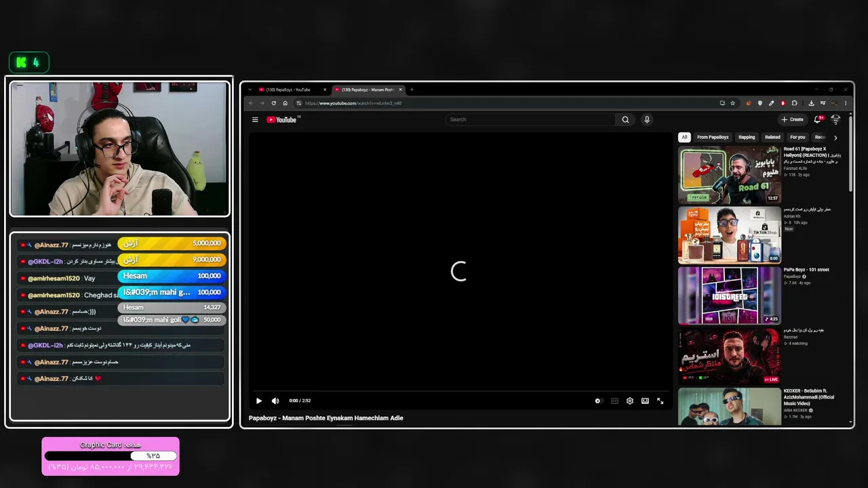This screenshot has height=488, width=868.
Task: Click the grey Hesam 14,327 donation bar
Action: tap(172, 308)
